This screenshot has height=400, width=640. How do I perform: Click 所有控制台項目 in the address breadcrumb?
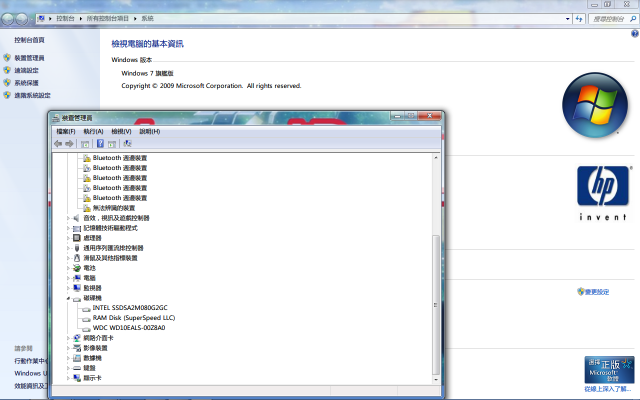pos(108,18)
